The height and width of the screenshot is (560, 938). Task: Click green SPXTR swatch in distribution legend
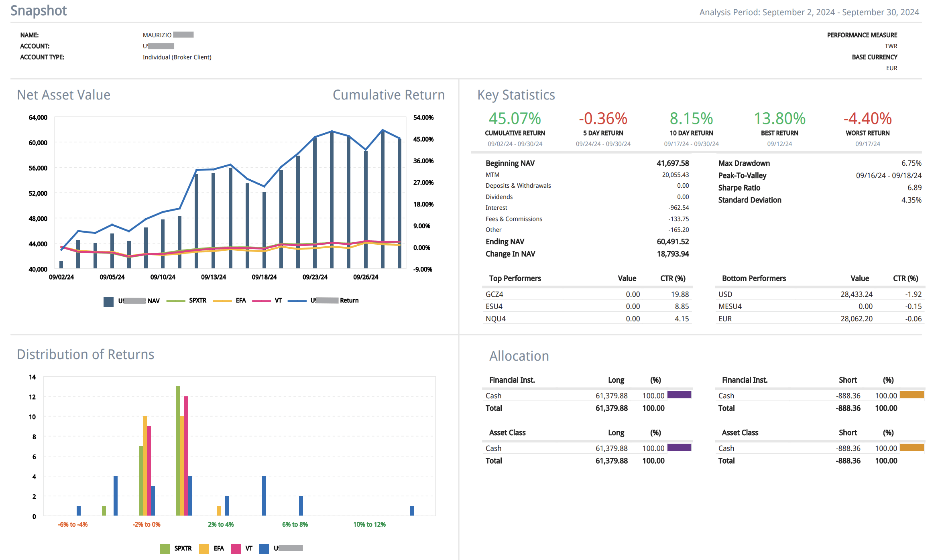165,548
